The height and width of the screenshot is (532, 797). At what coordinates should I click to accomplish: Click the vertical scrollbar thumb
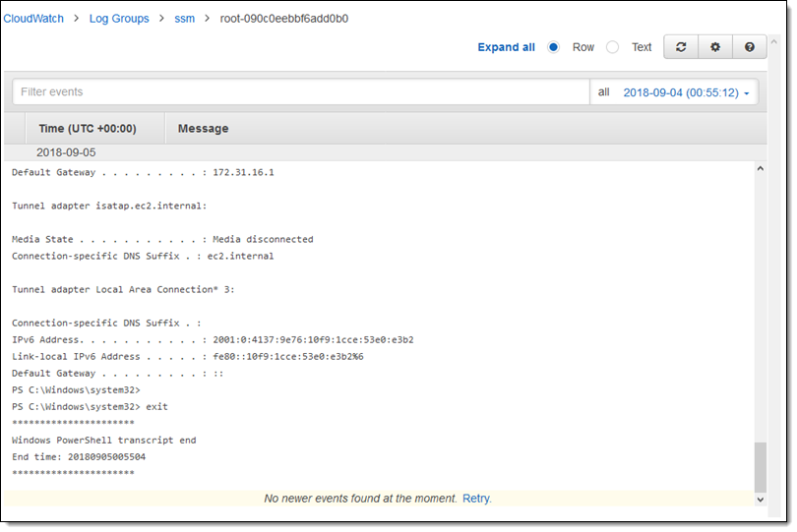click(x=760, y=467)
